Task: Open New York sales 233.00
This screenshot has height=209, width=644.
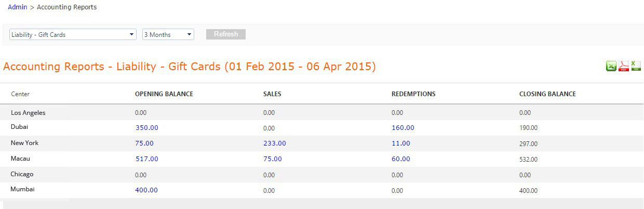Action: coord(274,143)
